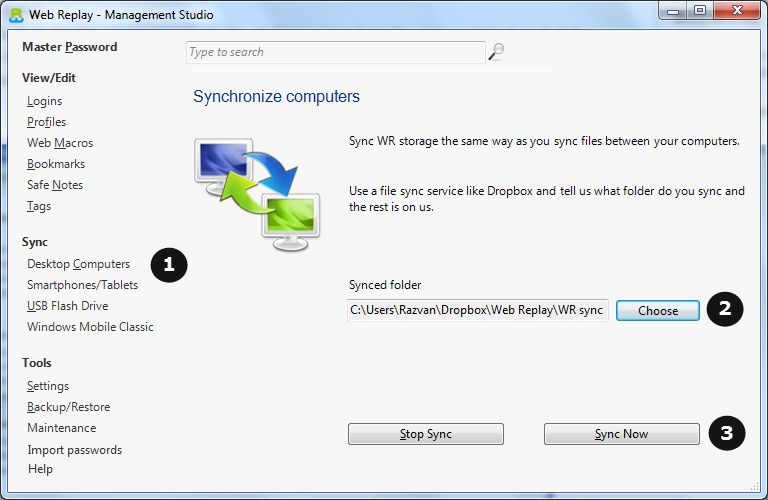This screenshot has width=768, height=500.
Task: Click the Synced folder path field
Action: pyautogui.click(x=478, y=310)
